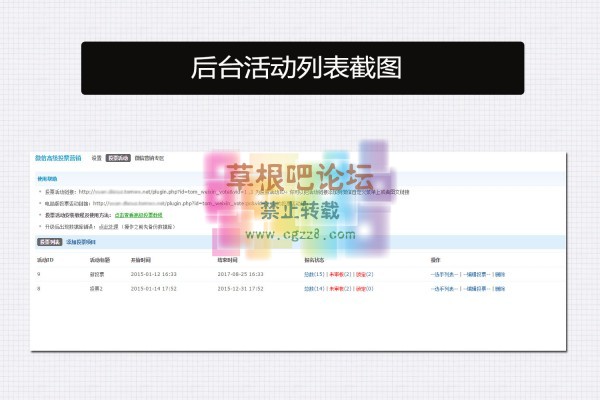
Task: Click the delete link for activity 8
Action: (500, 289)
